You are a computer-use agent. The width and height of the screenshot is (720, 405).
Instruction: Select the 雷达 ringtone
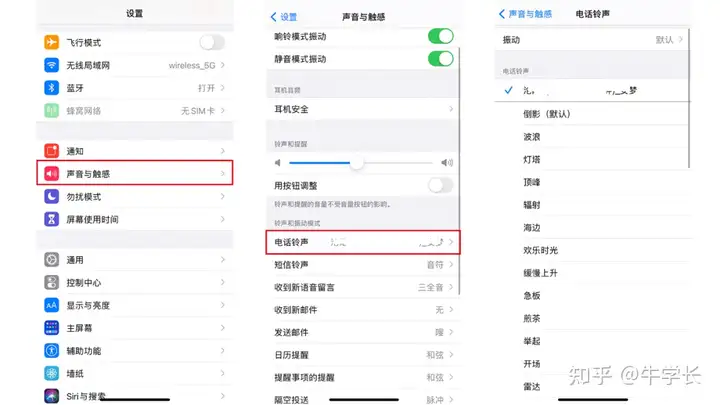pyautogui.click(x=592, y=386)
